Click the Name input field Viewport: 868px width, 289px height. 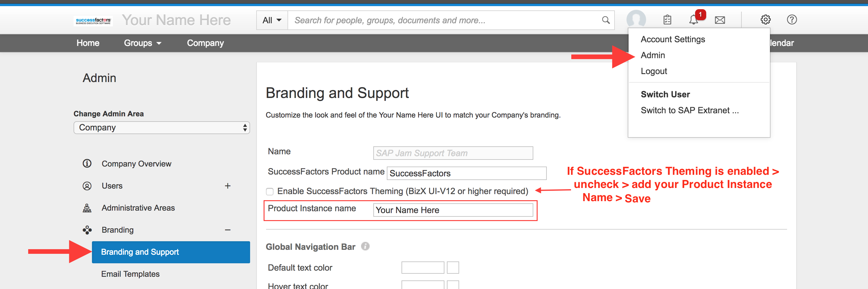pyautogui.click(x=453, y=153)
